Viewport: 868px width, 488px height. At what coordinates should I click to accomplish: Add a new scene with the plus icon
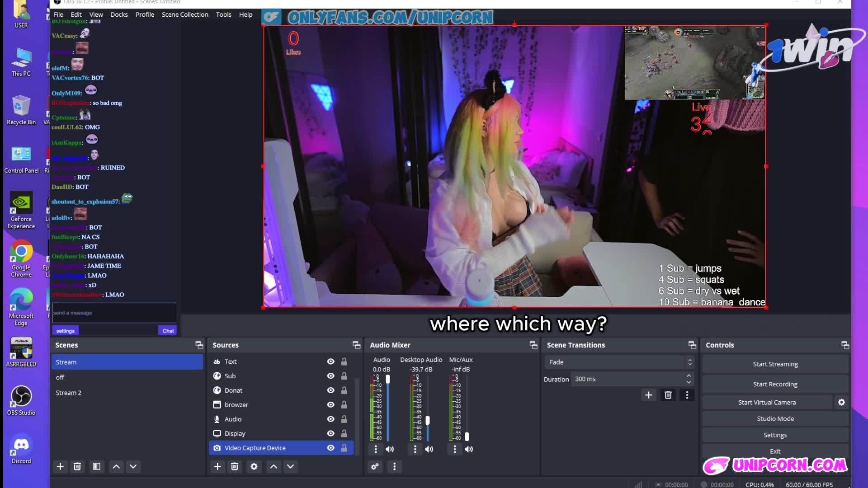60,466
